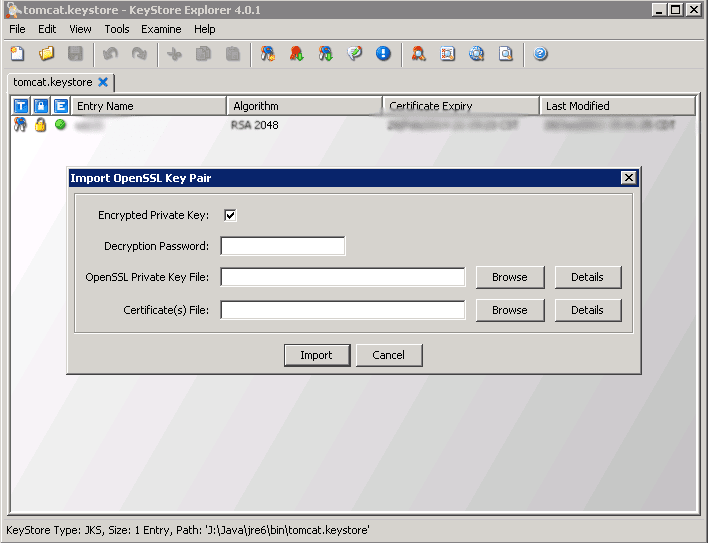Click the Redo toolbar icon
708x543 pixels.
pos(139,54)
